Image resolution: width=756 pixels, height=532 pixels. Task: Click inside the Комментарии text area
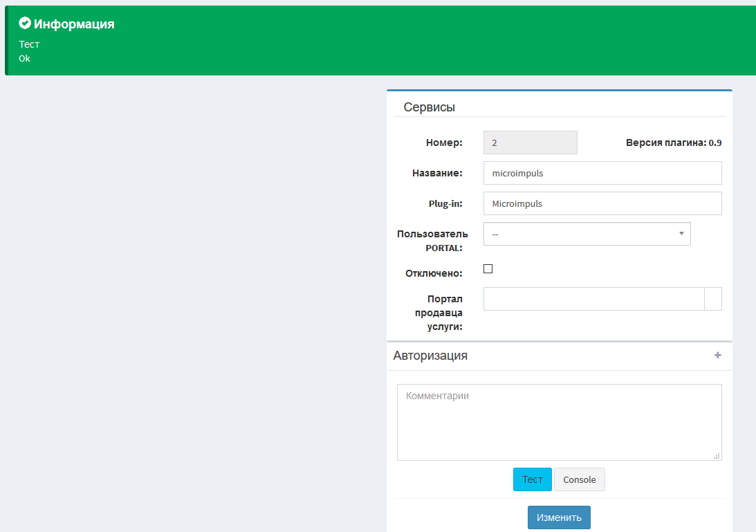pyautogui.click(x=559, y=422)
